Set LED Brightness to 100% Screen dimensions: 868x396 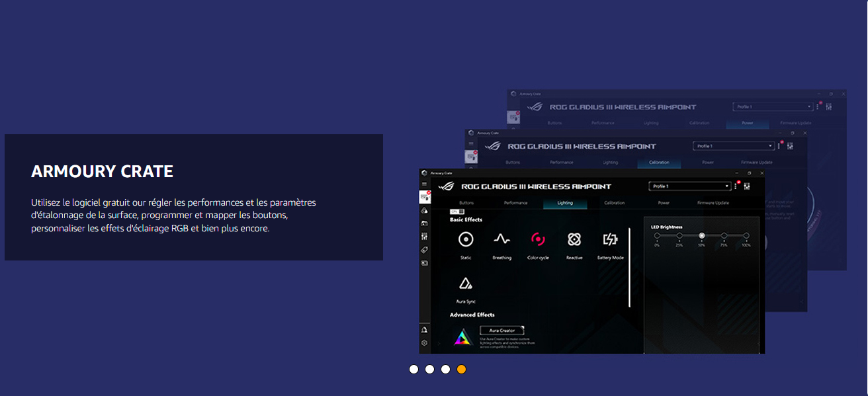point(746,235)
